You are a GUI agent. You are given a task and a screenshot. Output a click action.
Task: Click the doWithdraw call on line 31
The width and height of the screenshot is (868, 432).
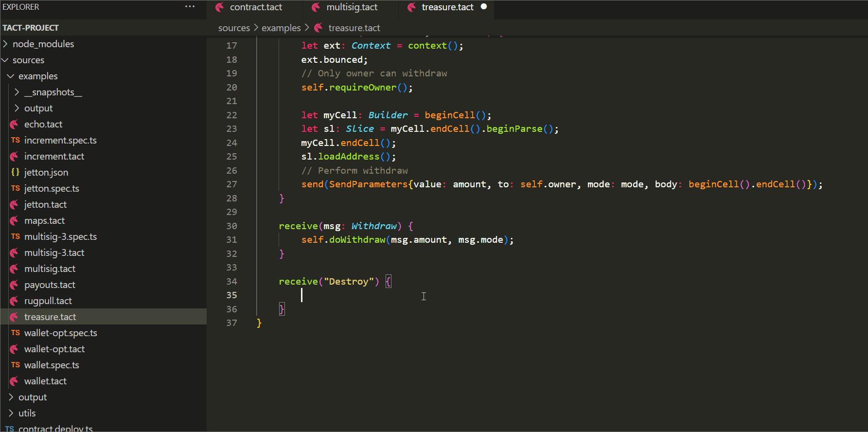(357, 240)
